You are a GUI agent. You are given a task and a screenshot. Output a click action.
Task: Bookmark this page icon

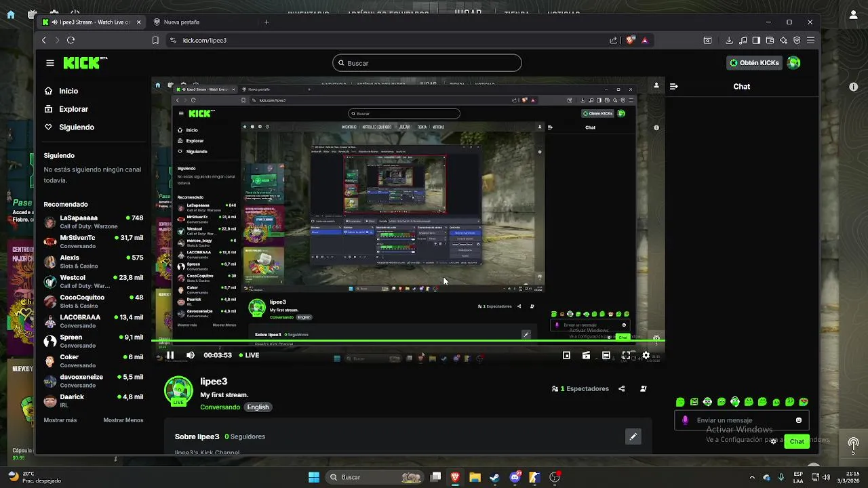(155, 40)
